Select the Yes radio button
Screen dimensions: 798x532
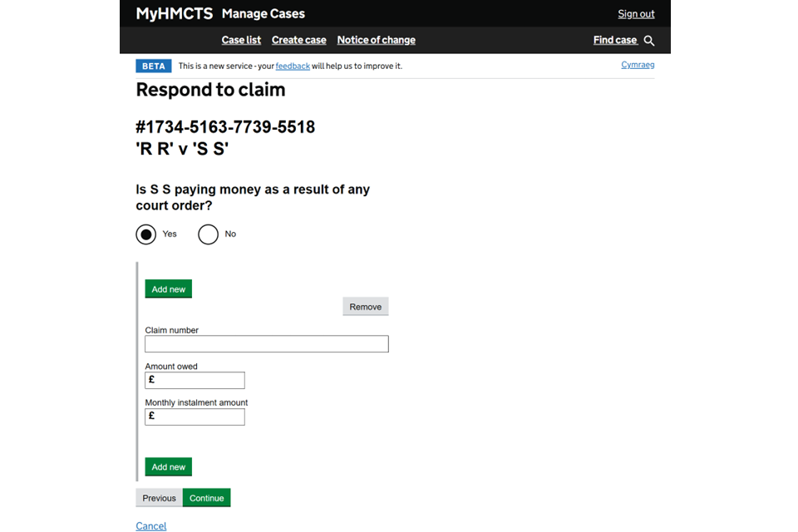(x=146, y=234)
